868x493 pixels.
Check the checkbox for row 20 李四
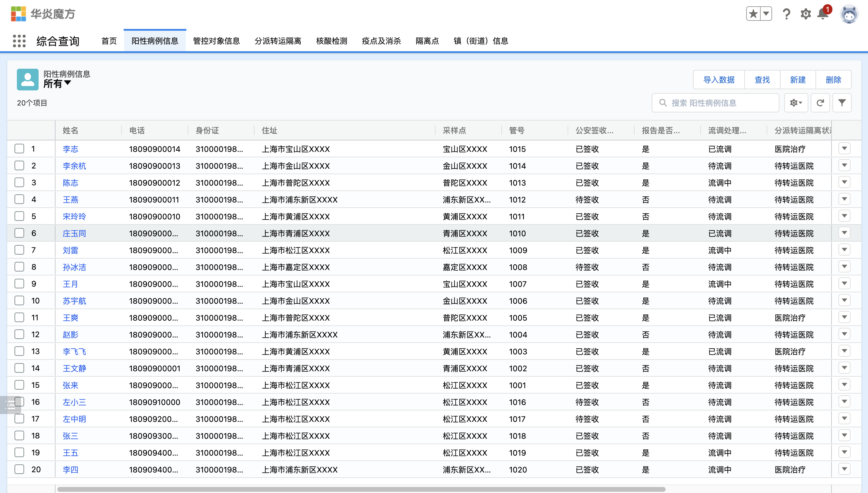[x=19, y=469]
